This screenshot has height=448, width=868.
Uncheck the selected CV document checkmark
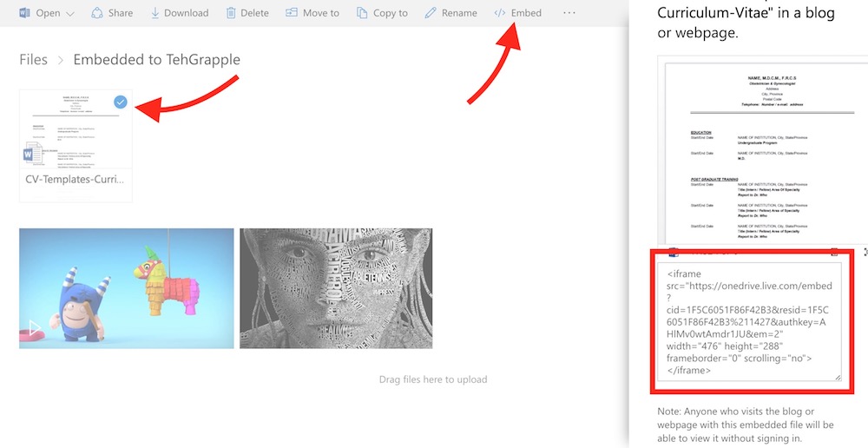pyautogui.click(x=121, y=102)
